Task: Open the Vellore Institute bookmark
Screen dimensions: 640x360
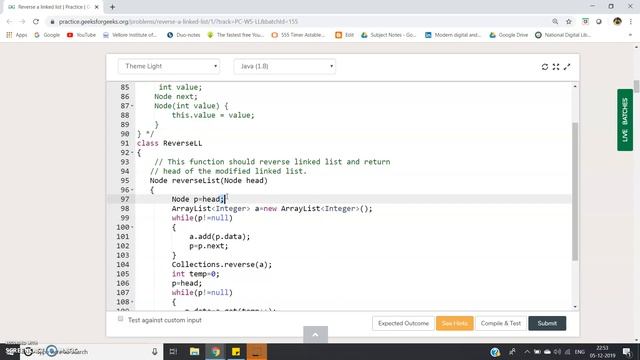Action: [x=130, y=35]
